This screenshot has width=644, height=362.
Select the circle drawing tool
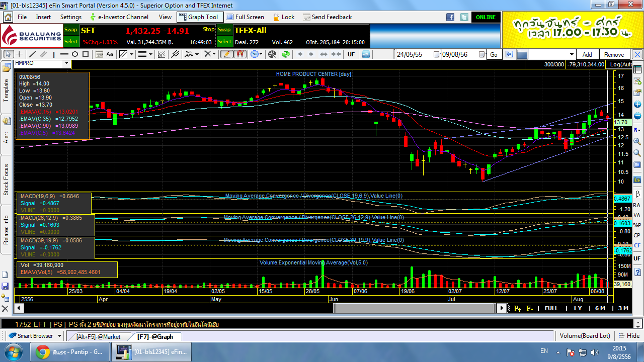75,54
